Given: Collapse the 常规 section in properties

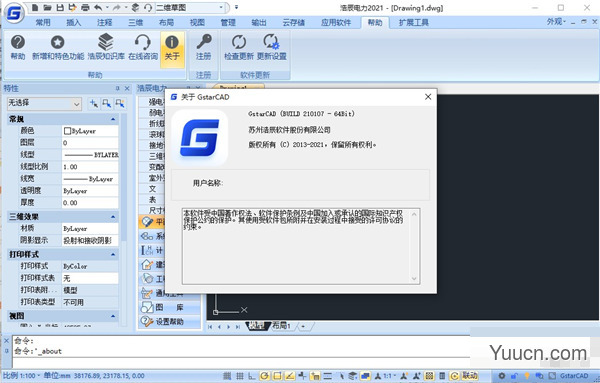Looking at the screenshot, I should coord(113,119).
